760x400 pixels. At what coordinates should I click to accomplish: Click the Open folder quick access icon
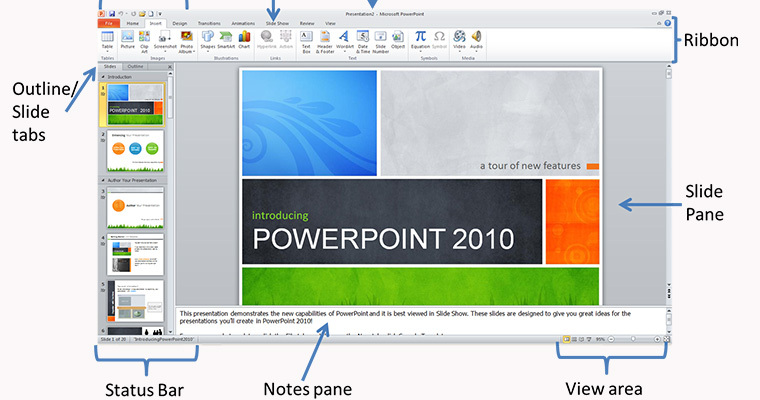(x=142, y=14)
